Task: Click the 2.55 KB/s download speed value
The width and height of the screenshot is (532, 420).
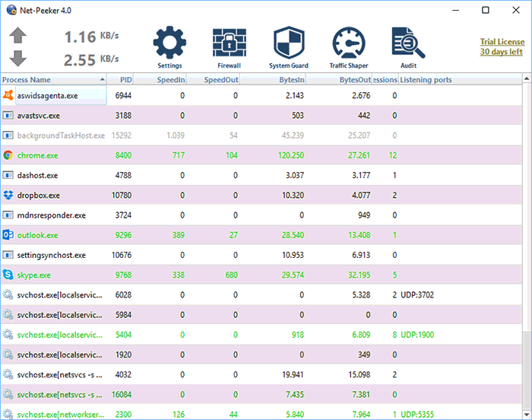Action: pos(92,59)
